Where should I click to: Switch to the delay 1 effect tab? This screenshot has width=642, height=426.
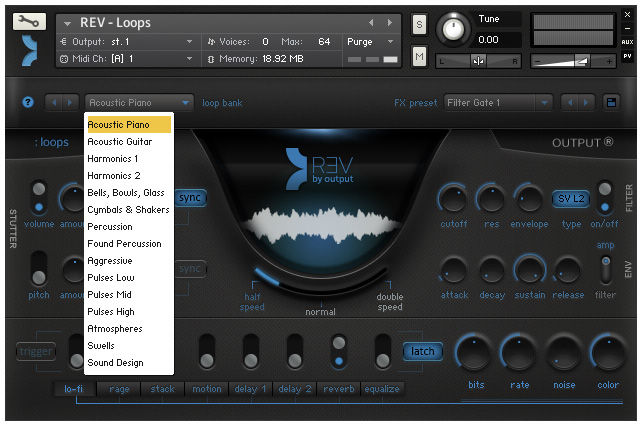click(x=251, y=389)
